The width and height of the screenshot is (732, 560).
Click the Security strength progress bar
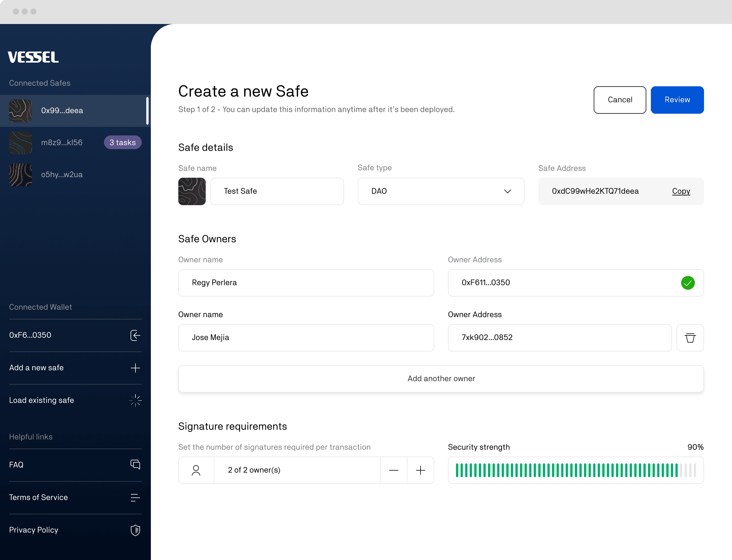click(x=576, y=470)
